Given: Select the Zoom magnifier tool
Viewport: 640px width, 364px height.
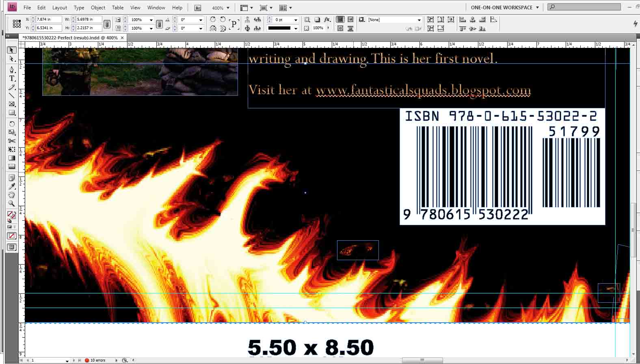Looking at the screenshot, I should tap(12, 203).
